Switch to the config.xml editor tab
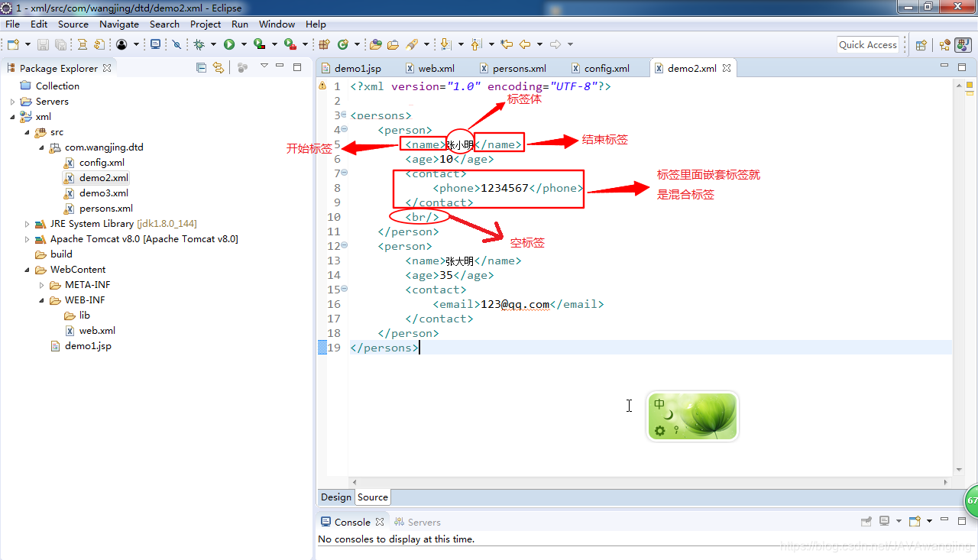 (x=601, y=68)
